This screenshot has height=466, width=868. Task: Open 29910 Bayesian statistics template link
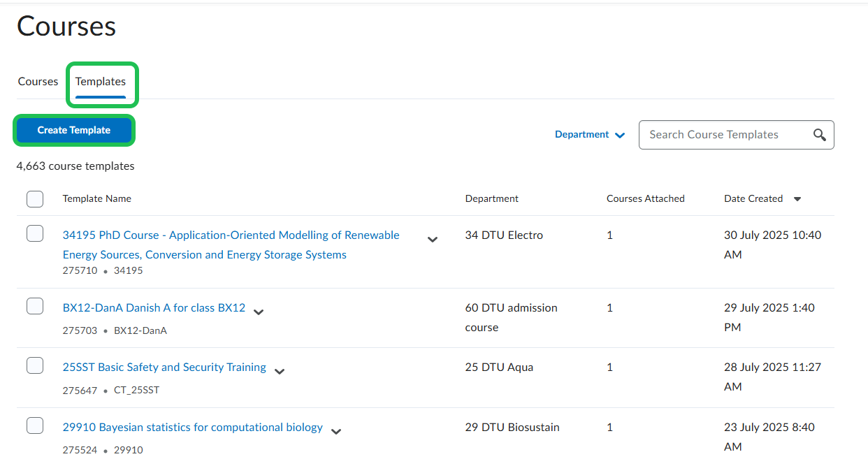(192, 427)
